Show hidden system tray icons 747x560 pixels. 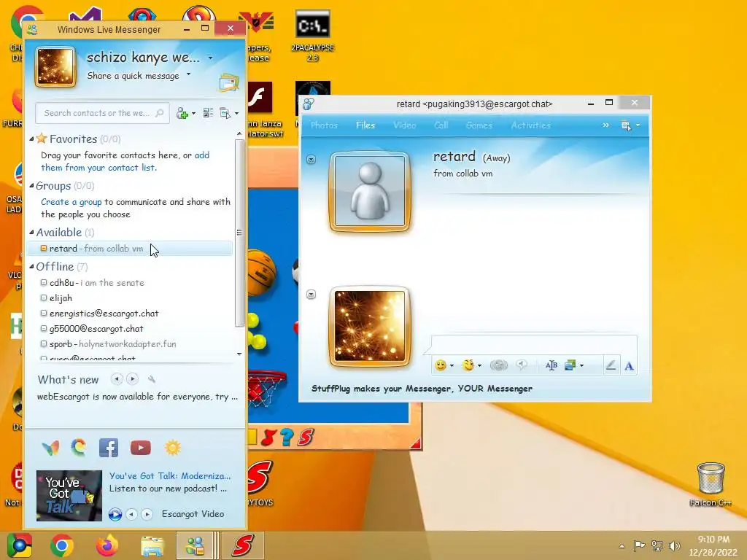pyautogui.click(x=622, y=546)
